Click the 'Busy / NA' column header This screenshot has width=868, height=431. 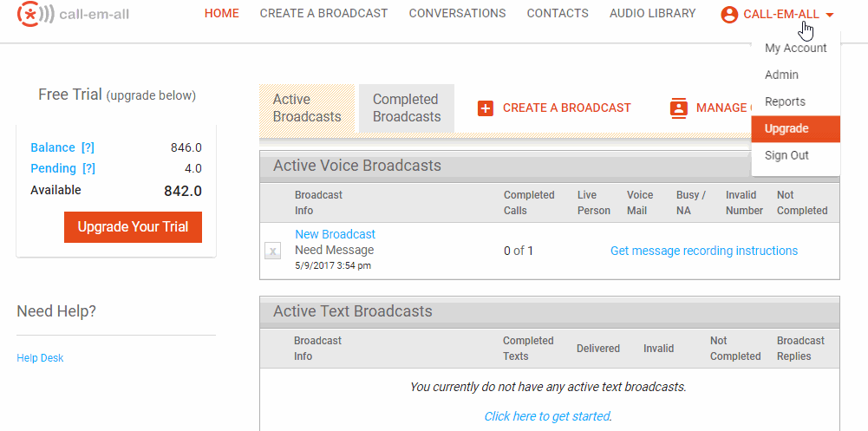(691, 203)
